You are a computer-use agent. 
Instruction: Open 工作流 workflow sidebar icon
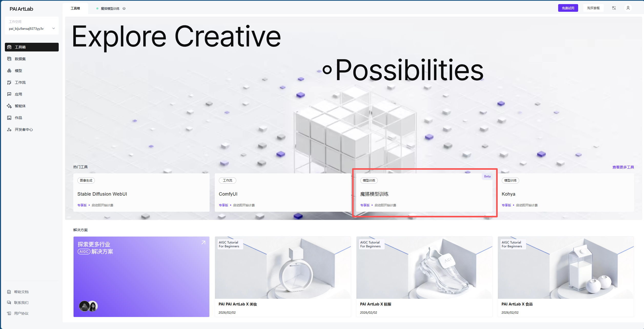(x=9, y=82)
